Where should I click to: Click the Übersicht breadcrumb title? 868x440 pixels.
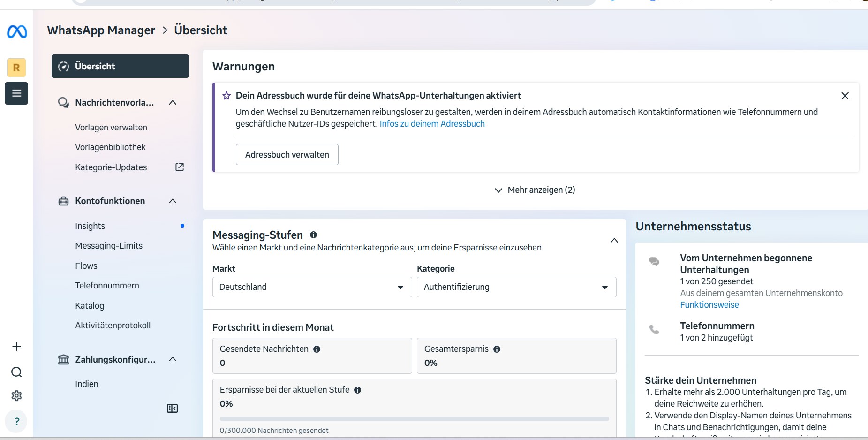coord(201,30)
